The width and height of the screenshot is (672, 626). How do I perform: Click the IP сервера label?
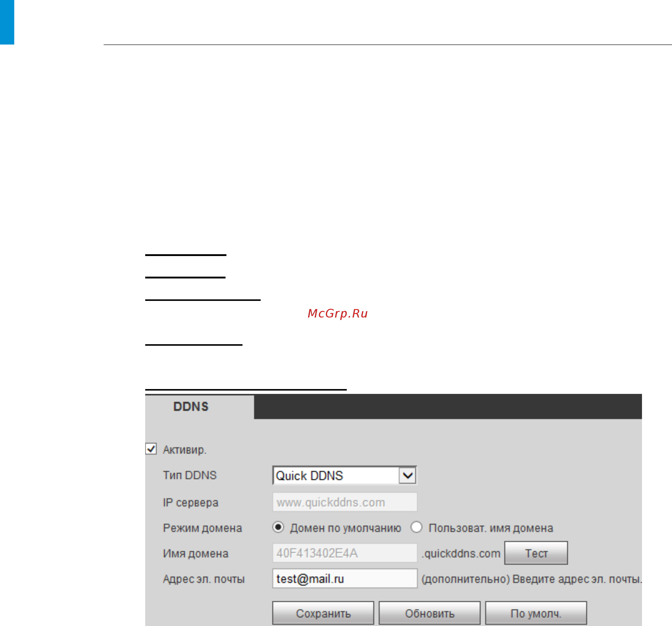pos(191,503)
